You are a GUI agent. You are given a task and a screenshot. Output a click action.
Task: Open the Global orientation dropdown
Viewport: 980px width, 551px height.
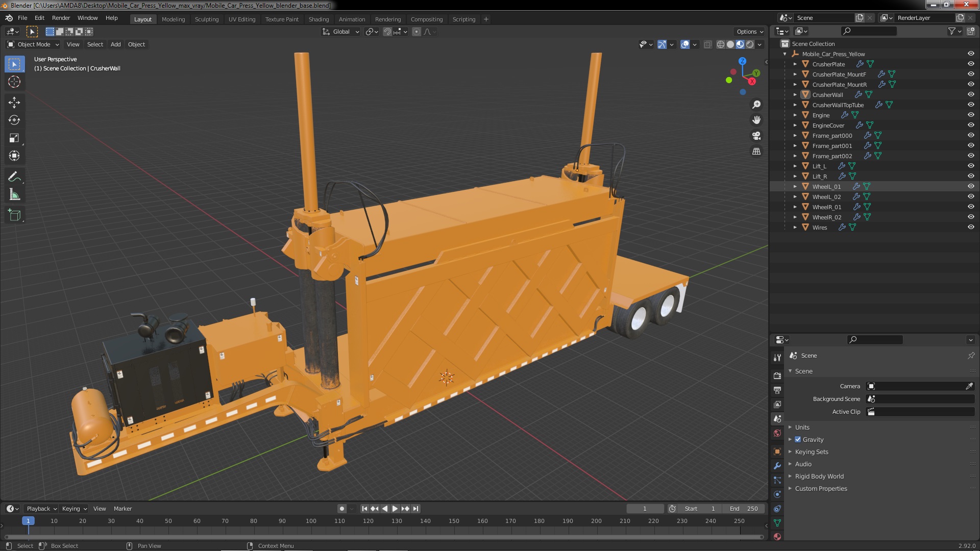pos(341,32)
